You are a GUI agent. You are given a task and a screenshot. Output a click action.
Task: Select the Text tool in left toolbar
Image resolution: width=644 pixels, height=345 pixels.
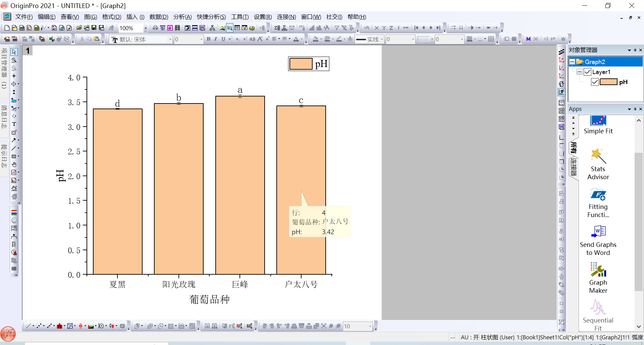[x=14, y=124]
